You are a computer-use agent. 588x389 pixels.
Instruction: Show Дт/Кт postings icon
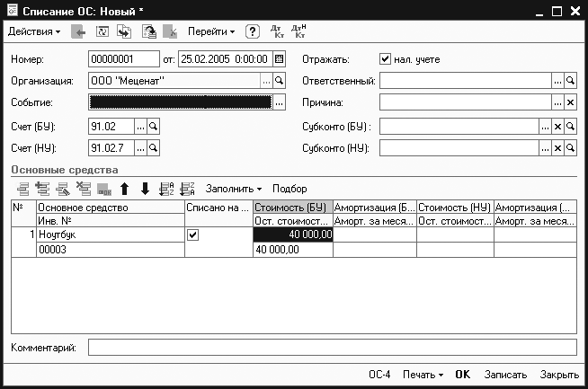[x=277, y=31]
